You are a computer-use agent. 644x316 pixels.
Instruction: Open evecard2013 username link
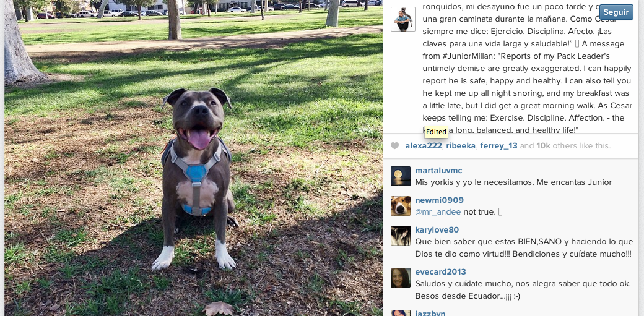[x=441, y=272]
